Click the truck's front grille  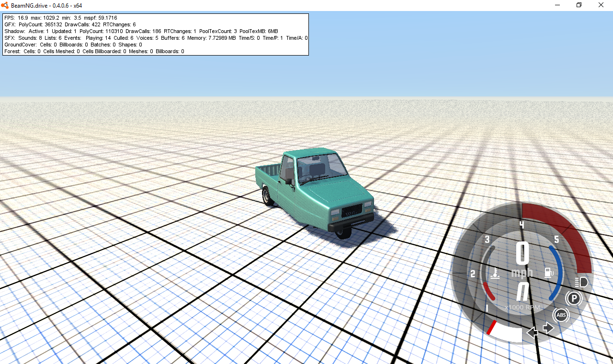click(352, 210)
